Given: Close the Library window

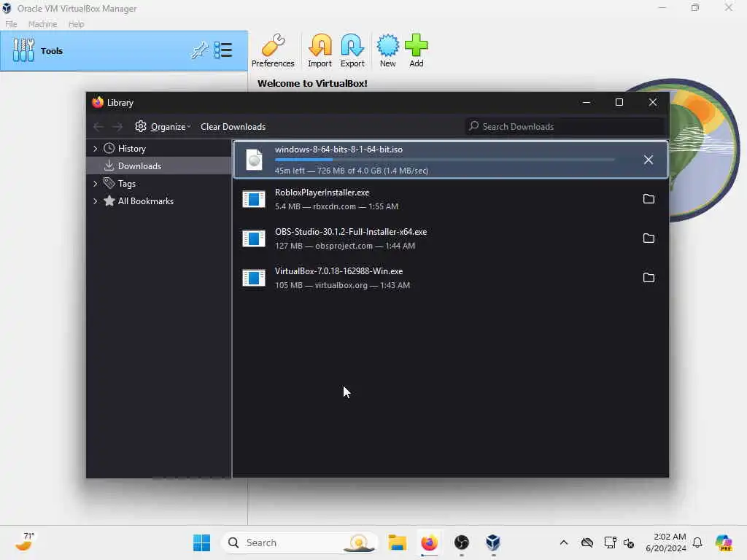Looking at the screenshot, I should pos(653,102).
